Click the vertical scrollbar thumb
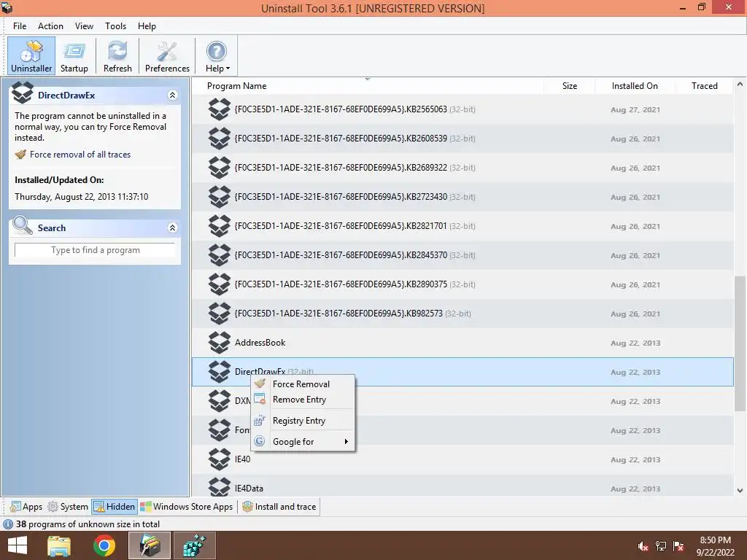This screenshot has width=747, height=560. point(740,343)
